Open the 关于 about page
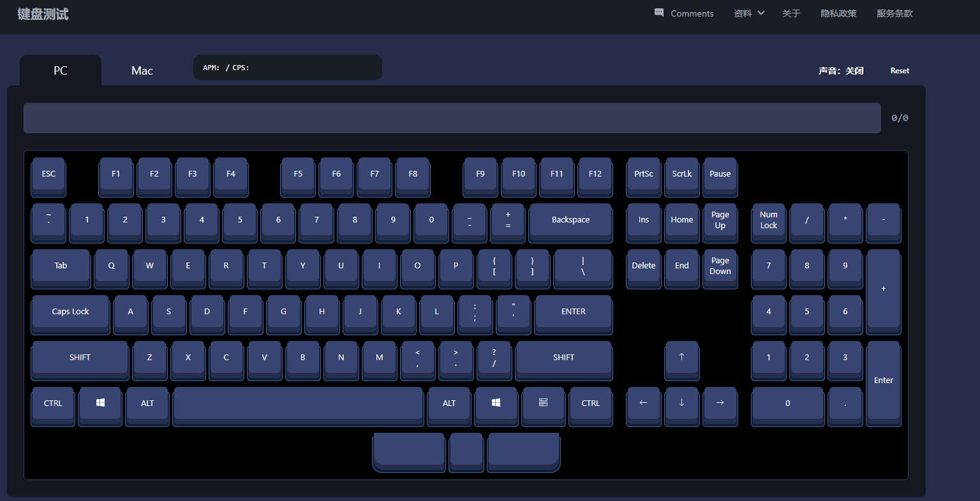 (x=791, y=13)
